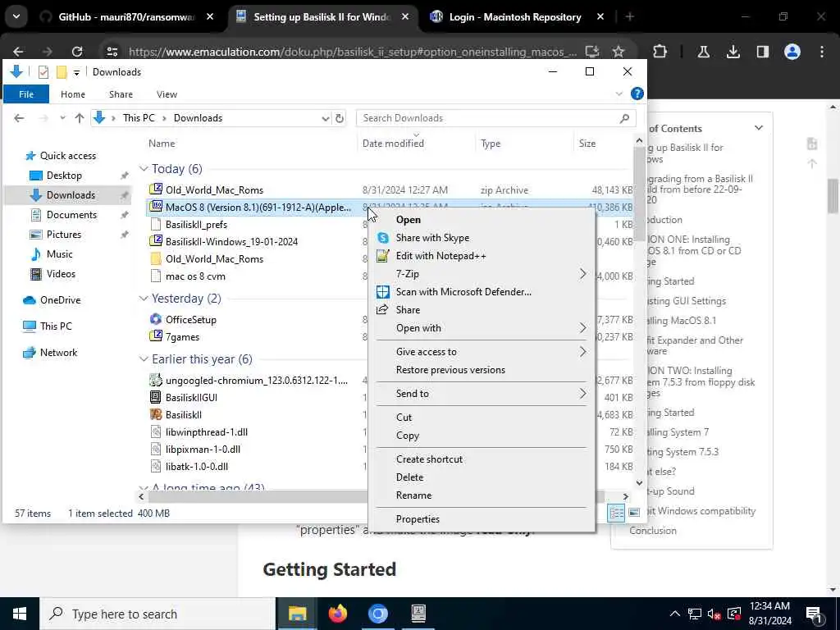
Task: Sort by Date modified column header
Action: tap(393, 144)
